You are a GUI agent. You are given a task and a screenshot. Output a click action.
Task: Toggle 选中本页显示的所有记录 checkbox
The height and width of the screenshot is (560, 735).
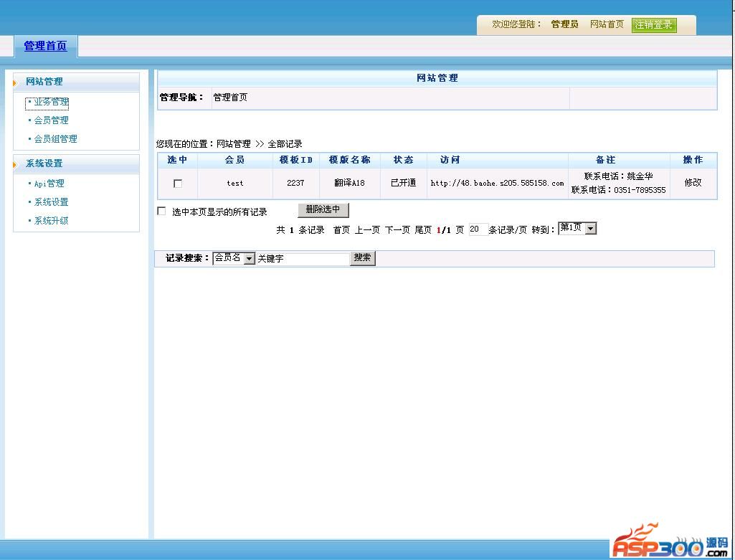coord(162,212)
